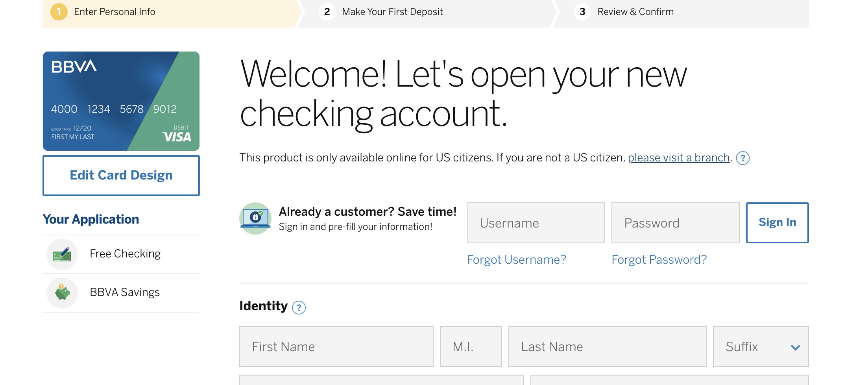
Task: Click the step 3 number badge
Action: [582, 12]
